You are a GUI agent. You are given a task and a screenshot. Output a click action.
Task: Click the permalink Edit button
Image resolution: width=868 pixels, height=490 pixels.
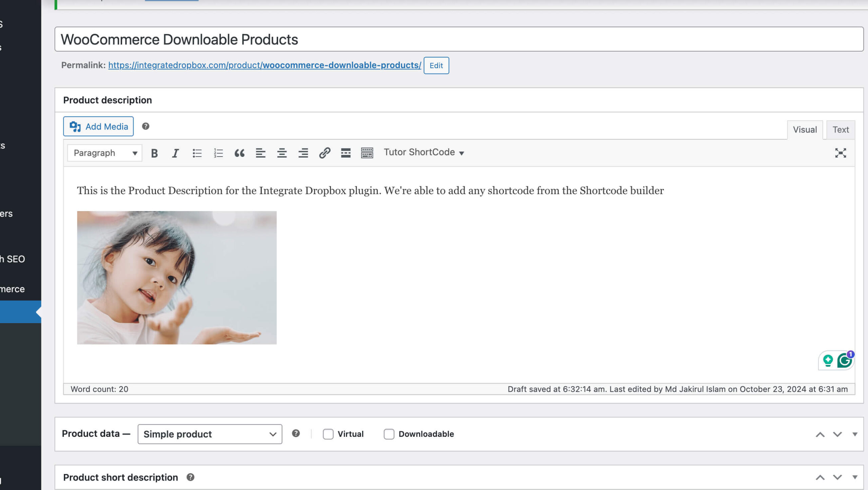pos(436,65)
